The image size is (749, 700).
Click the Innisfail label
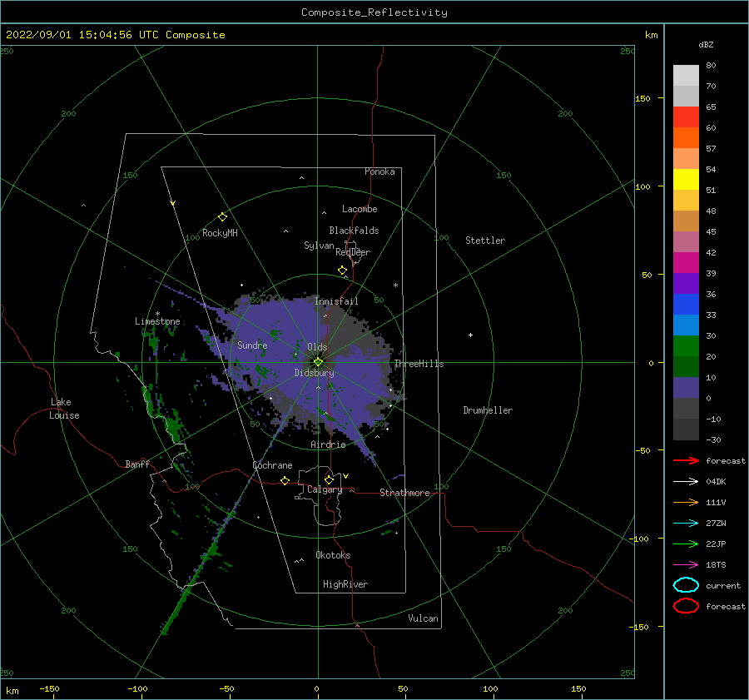point(336,301)
